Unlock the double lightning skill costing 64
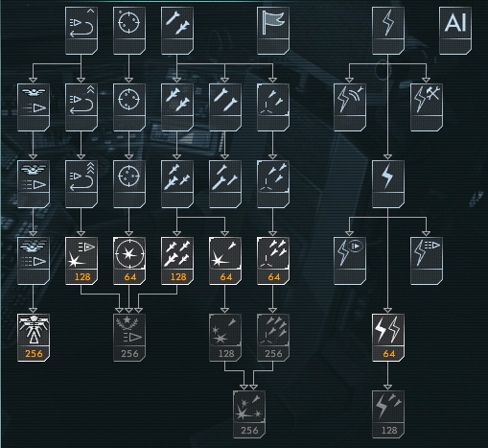Image resolution: width=488 pixels, height=448 pixels. [388, 338]
